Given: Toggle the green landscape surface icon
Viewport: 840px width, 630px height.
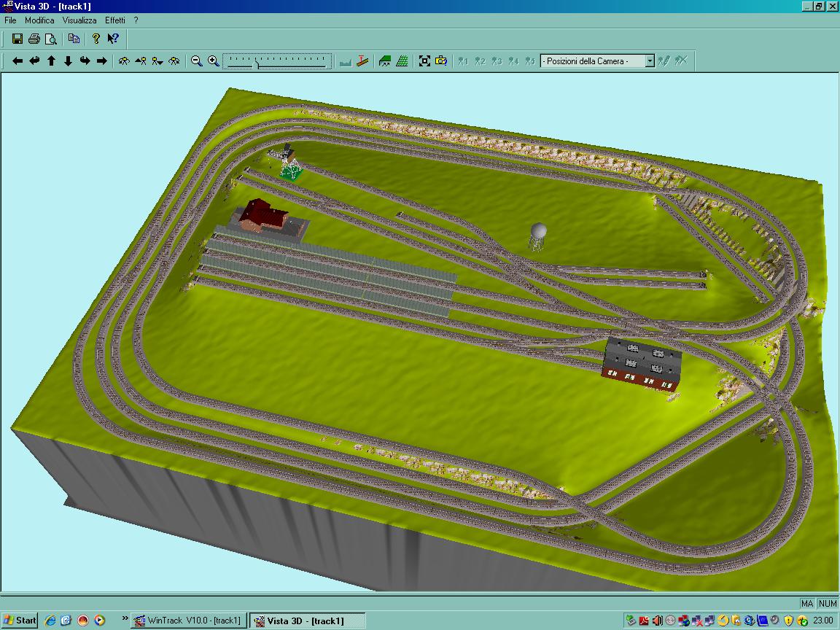Looking at the screenshot, I should [x=385, y=61].
